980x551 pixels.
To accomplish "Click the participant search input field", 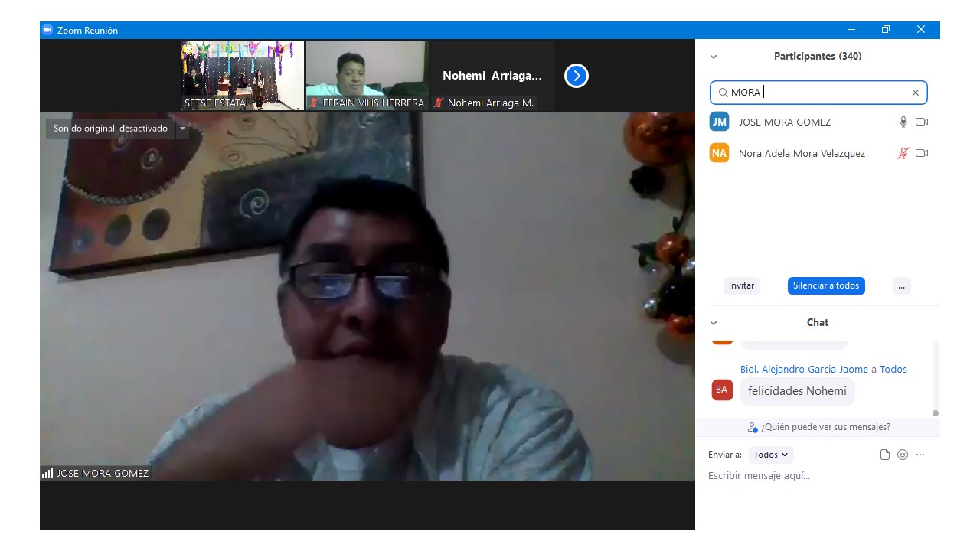I will click(818, 93).
